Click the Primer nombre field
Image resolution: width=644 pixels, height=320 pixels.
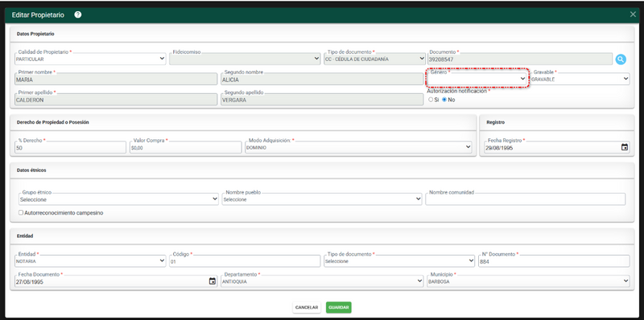click(116, 79)
